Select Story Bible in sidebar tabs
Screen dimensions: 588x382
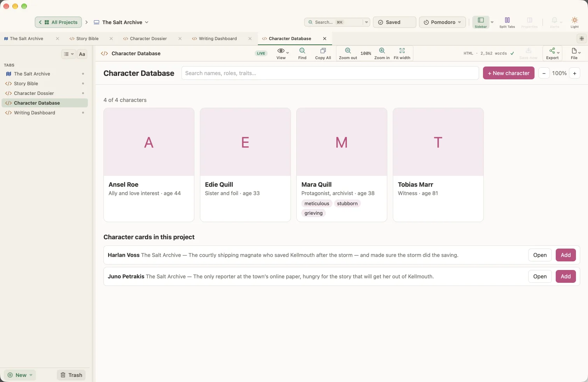click(x=45, y=84)
